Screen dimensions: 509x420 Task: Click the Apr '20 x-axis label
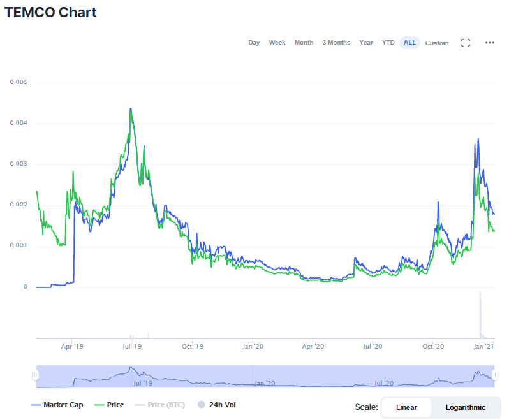tap(313, 346)
